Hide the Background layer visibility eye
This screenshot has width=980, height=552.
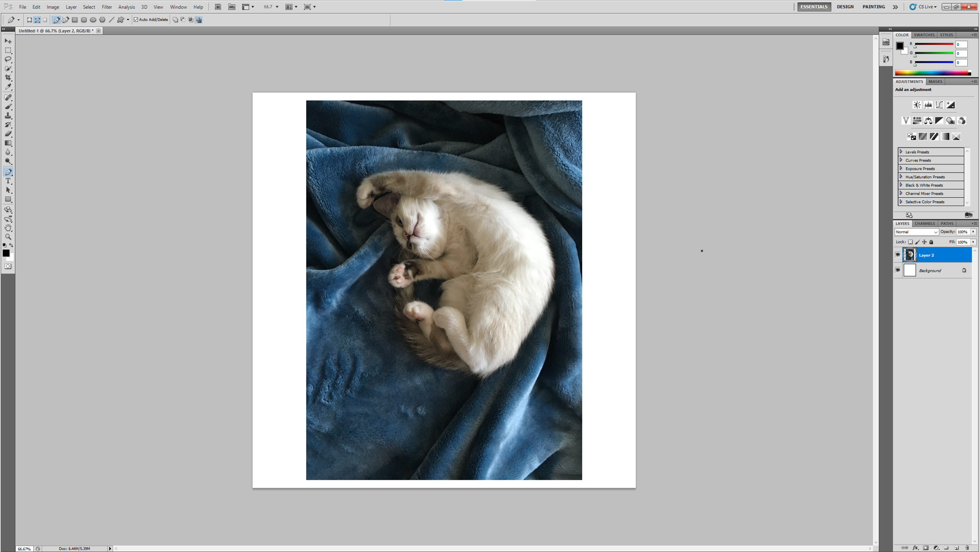pos(898,270)
